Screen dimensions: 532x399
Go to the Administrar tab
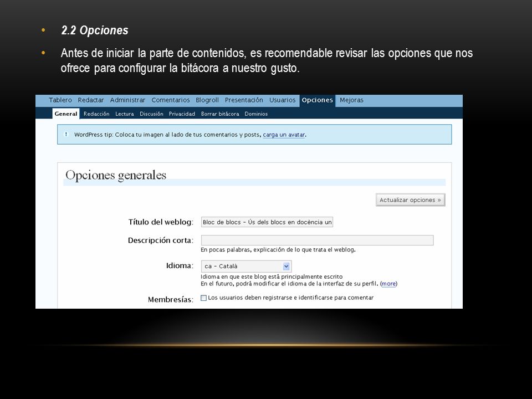127,100
